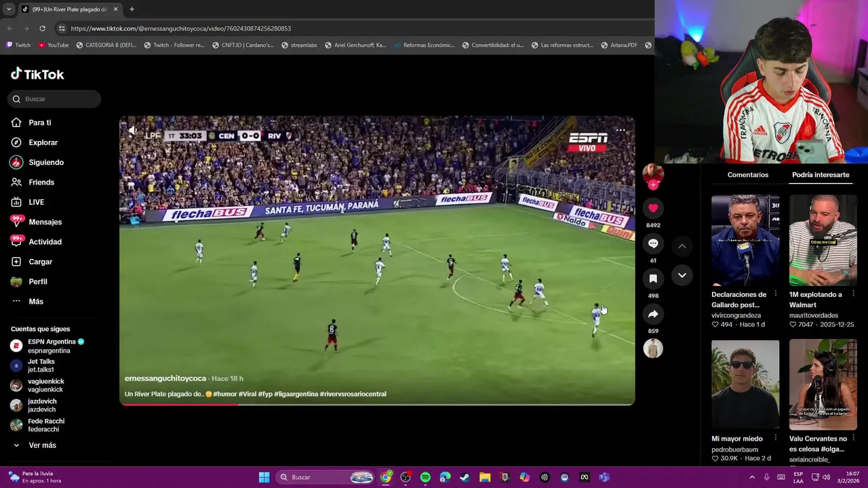Like the video with the heart icon
Viewport: 868px width, 488px height.
(x=653, y=208)
